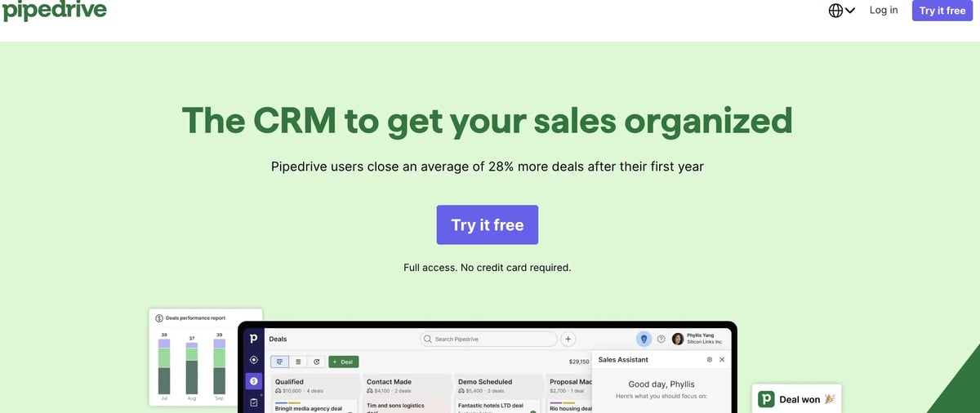The image size is (980, 413).
Task: Open the Fantastic hotels LTD deal card
Action: 497,406
